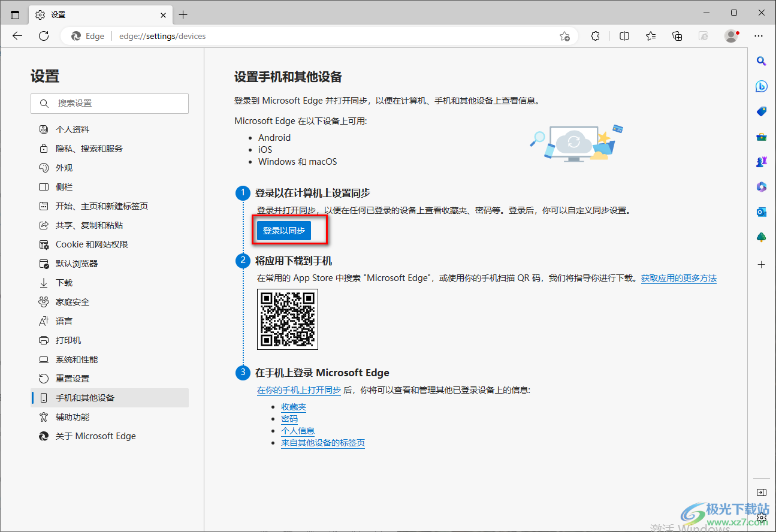
Task: Open the Favorites list icon
Action: coord(651,36)
